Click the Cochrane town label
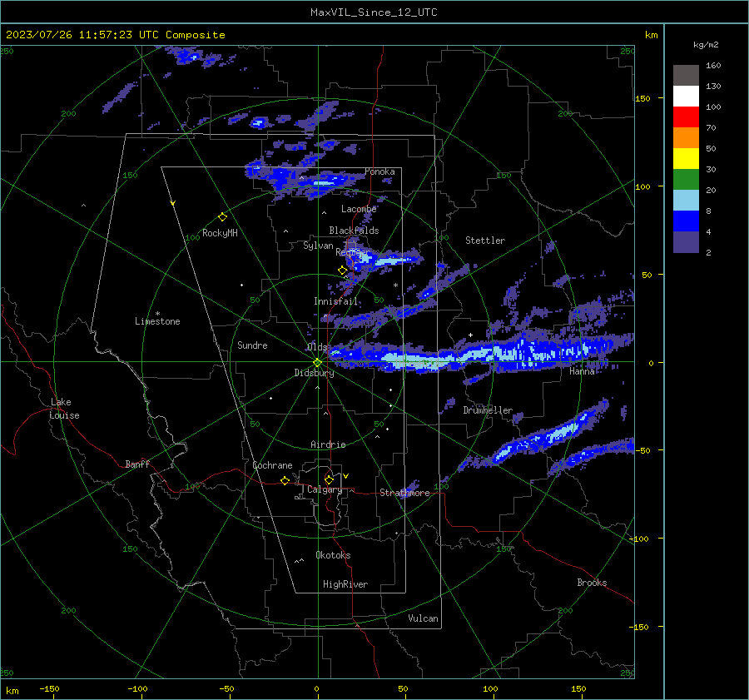This screenshot has width=749, height=700. [x=272, y=465]
